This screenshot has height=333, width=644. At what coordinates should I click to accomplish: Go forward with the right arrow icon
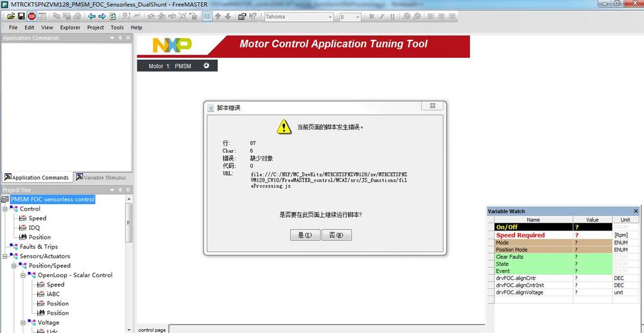[102, 16]
